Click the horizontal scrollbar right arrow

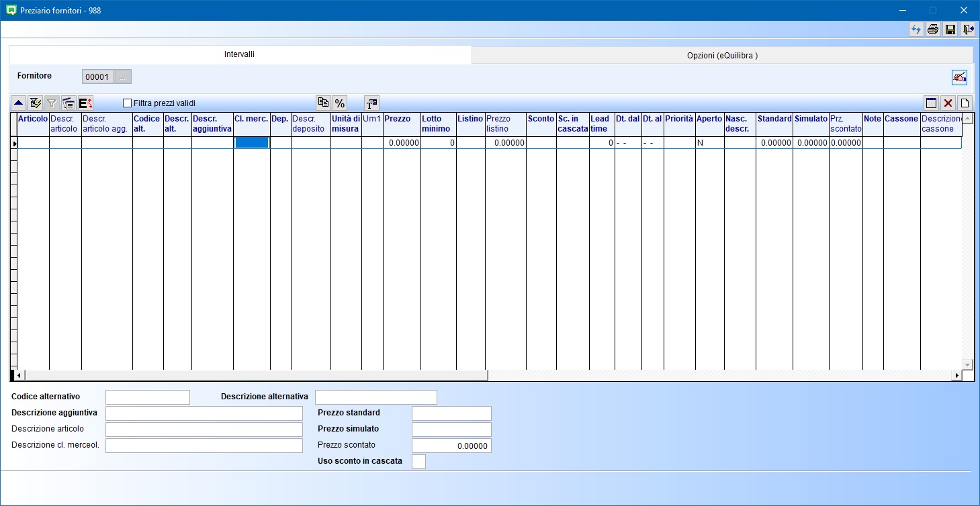click(956, 376)
